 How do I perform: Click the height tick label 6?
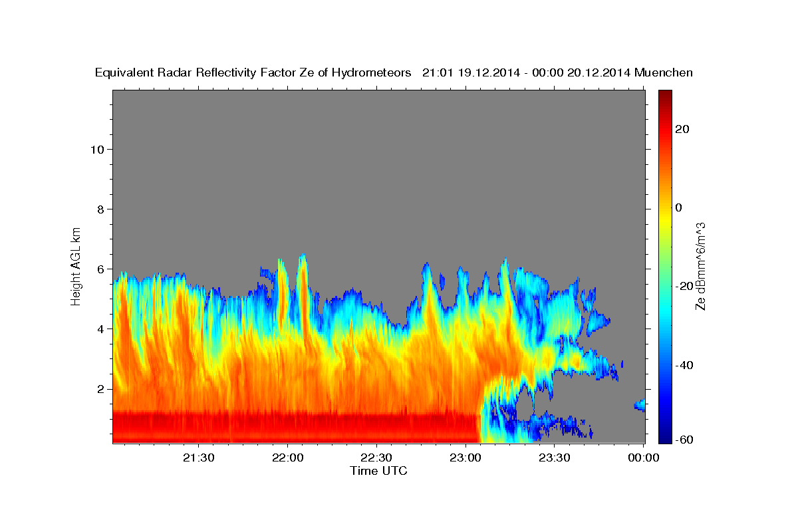click(102, 269)
